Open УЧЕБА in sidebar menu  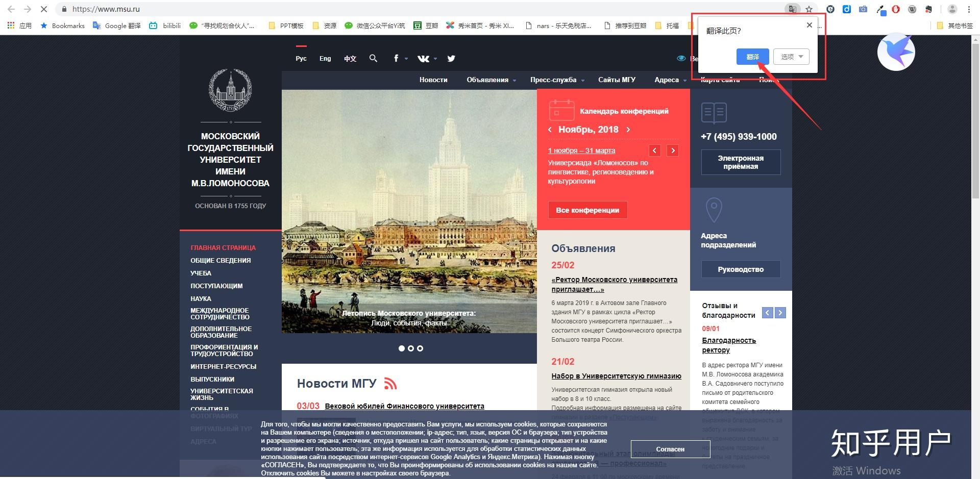201,273
